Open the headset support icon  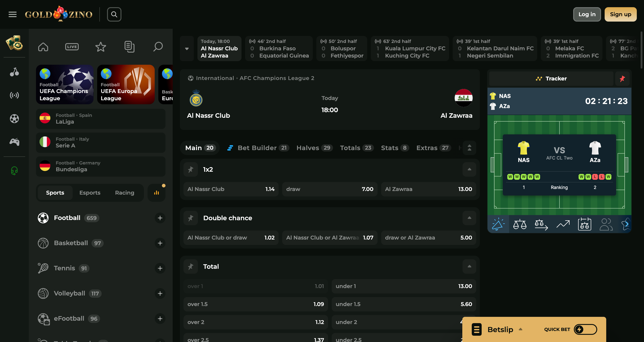[14, 171]
